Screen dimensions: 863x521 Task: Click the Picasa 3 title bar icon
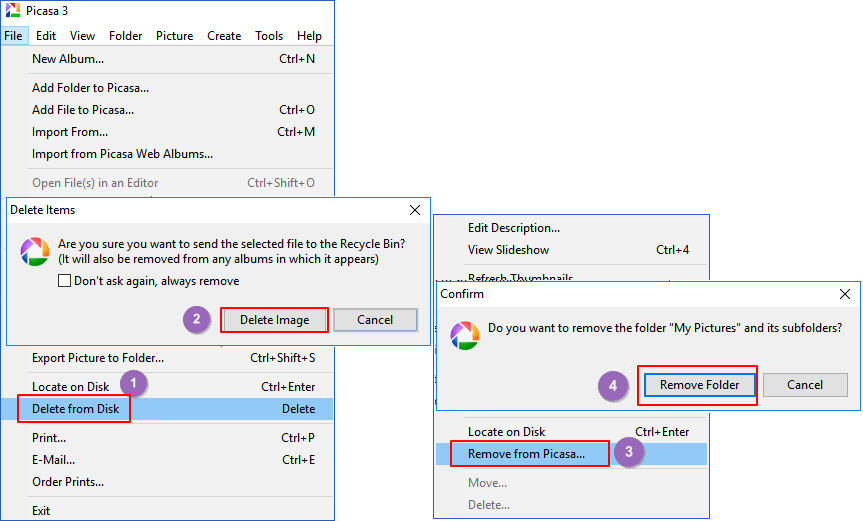pyautogui.click(x=12, y=10)
